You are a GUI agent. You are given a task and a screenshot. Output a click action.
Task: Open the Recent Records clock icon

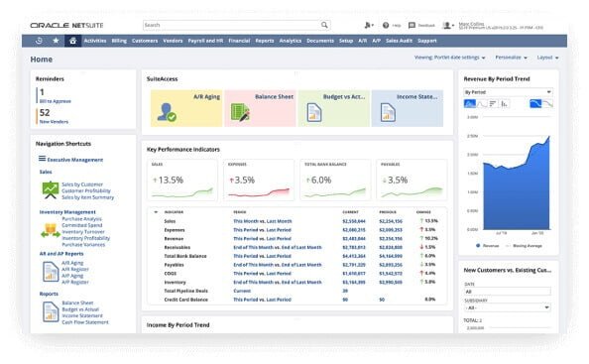click(39, 41)
